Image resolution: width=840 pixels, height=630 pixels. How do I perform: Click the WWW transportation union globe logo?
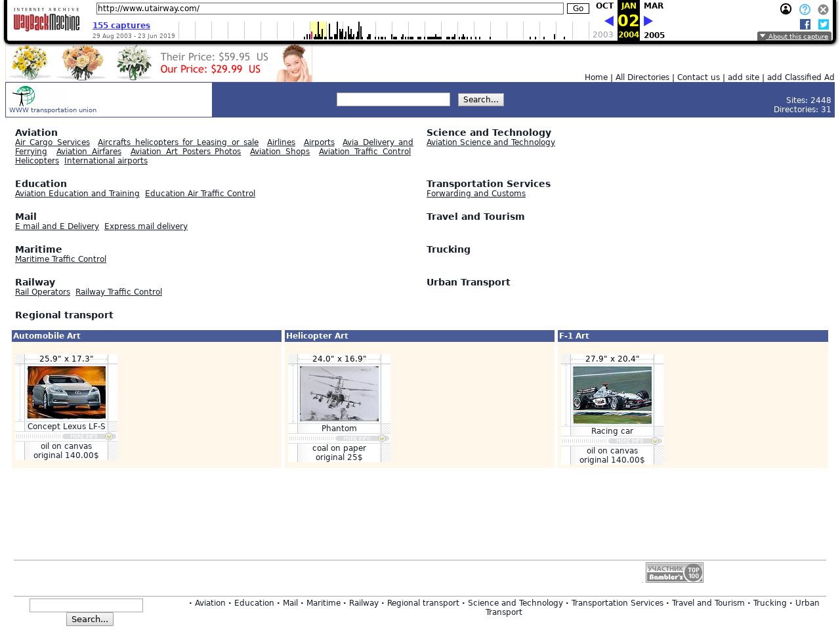tap(24, 96)
